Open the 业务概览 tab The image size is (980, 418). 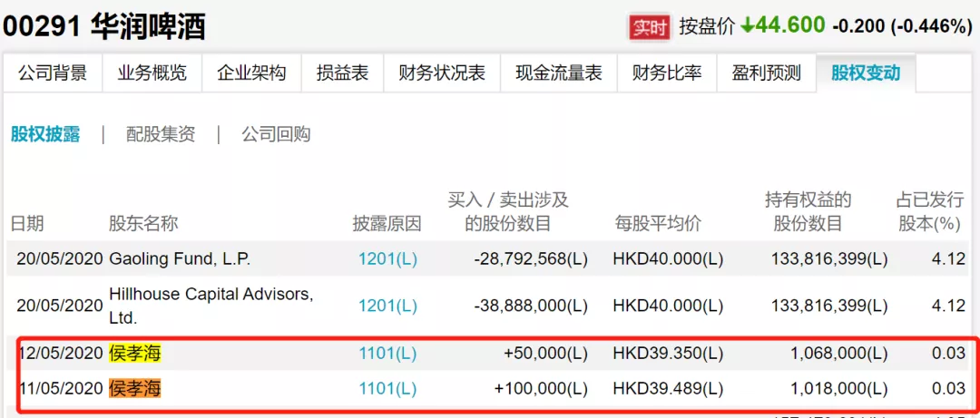pyautogui.click(x=152, y=73)
